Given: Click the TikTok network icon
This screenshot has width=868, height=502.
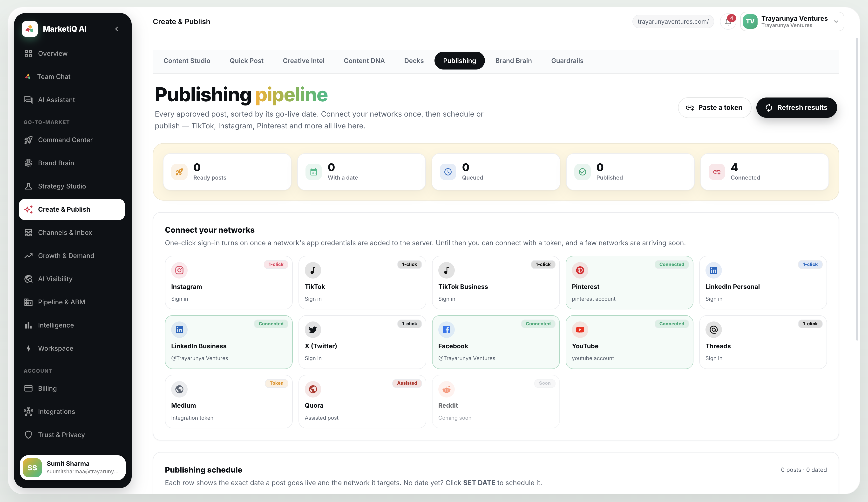Looking at the screenshot, I should (313, 270).
